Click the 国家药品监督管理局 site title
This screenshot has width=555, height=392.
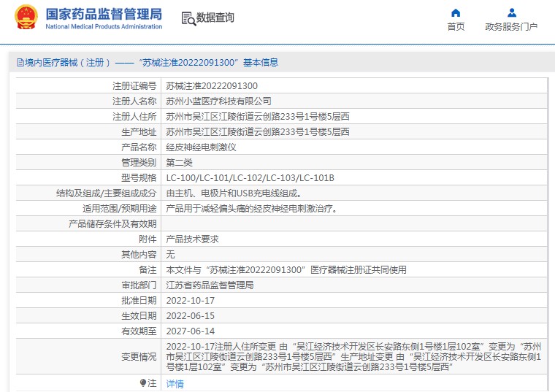coord(104,14)
